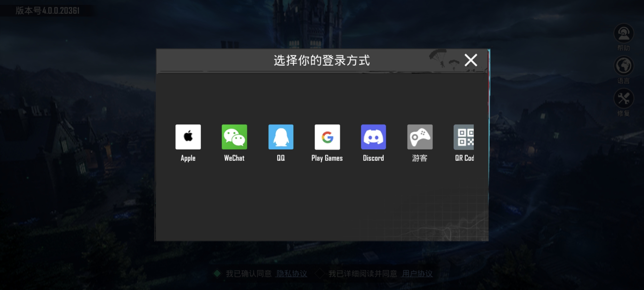Select Google Play Games login
The height and width of the screenshot is (290, 644).
tap(327, 137)
